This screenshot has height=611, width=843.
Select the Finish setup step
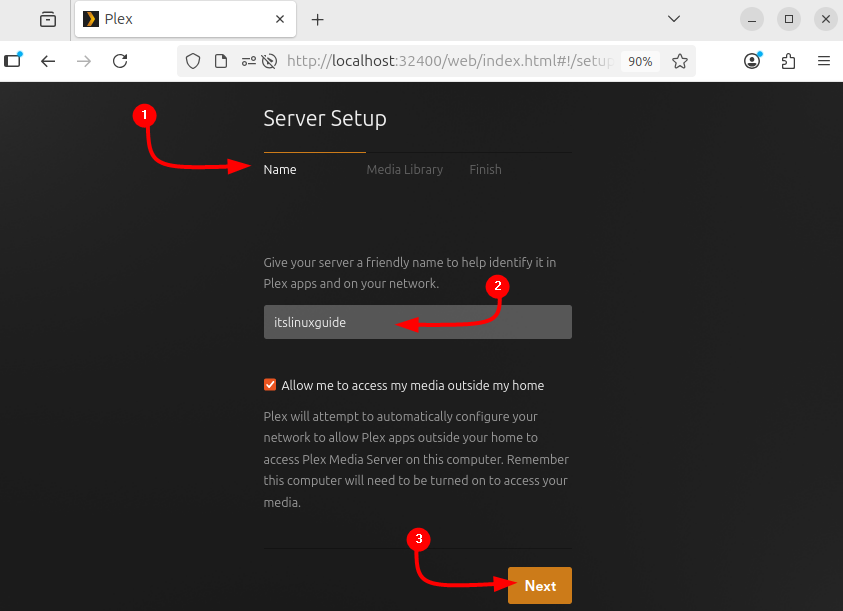point(485,169)
